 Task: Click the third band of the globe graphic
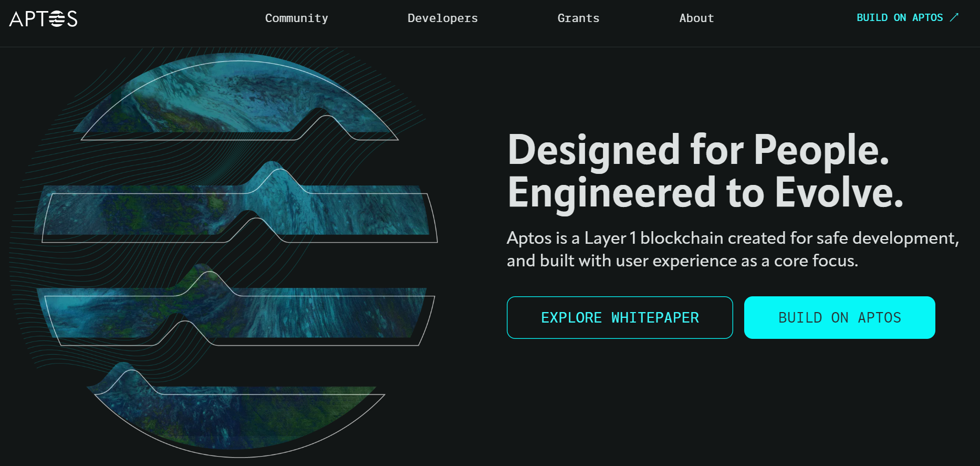tap(236, 313)
